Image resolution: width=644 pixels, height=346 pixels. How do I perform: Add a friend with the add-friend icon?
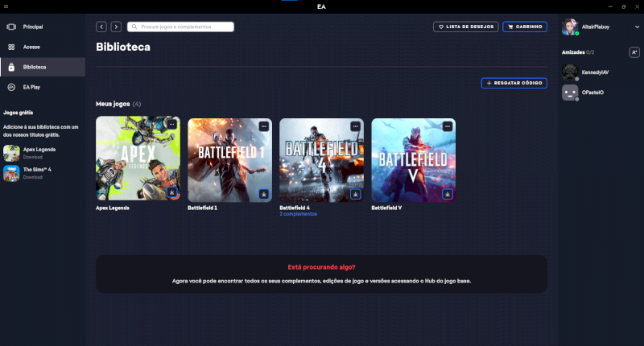634,52
